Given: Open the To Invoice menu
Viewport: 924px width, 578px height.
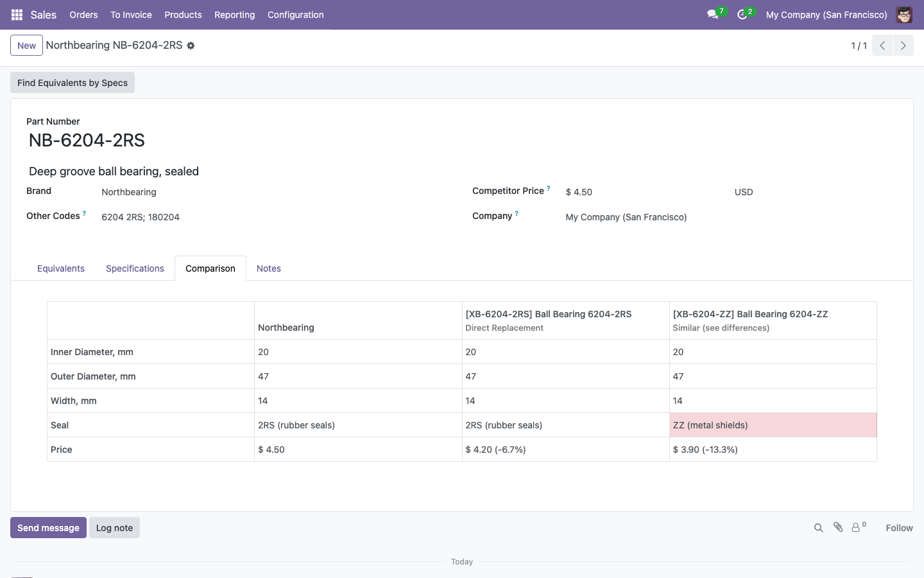Looking at the screenshot, I should click(x=131, y=15).
